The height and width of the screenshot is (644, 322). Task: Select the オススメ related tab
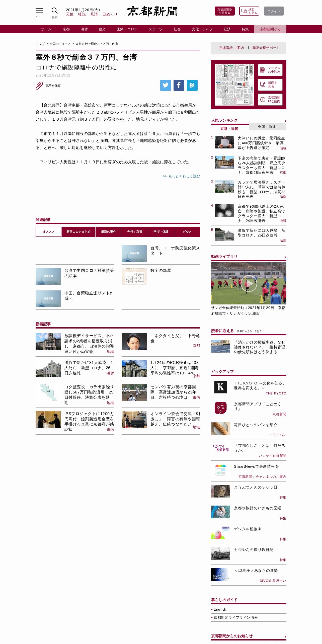(48, 232)
